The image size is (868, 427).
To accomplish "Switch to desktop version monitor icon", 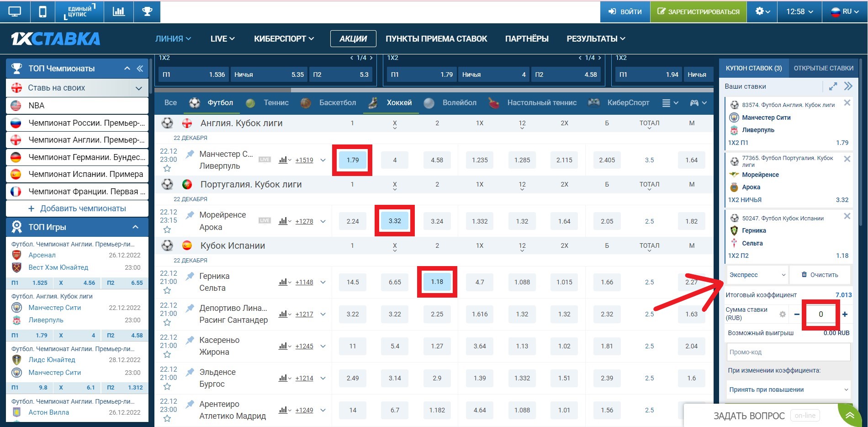I will pyautogui.click(x=15, y=11).
